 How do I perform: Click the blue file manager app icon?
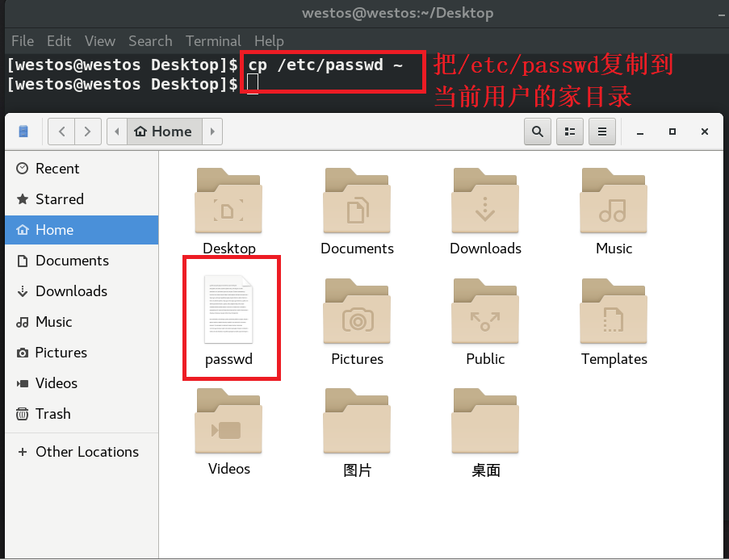pyautogui.click(x=23, y=132)
